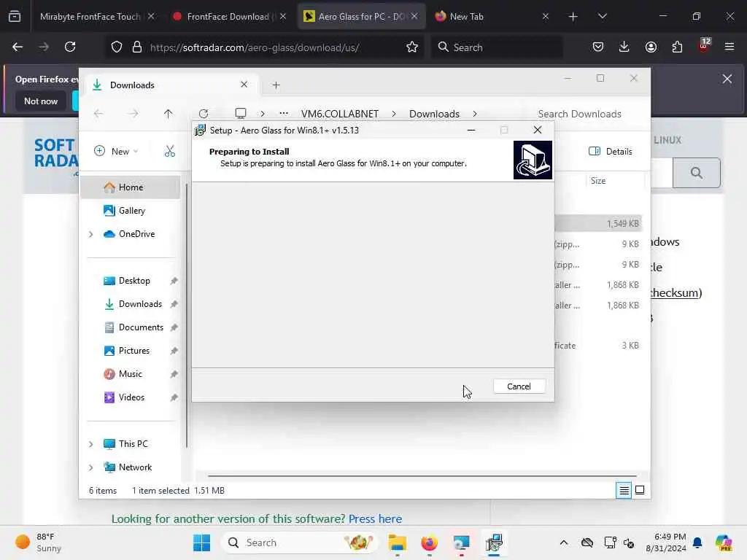This screenshot has height=560, width=747.
Task: Open Gallery in Explorer sidebar
Action: (130, 211)
